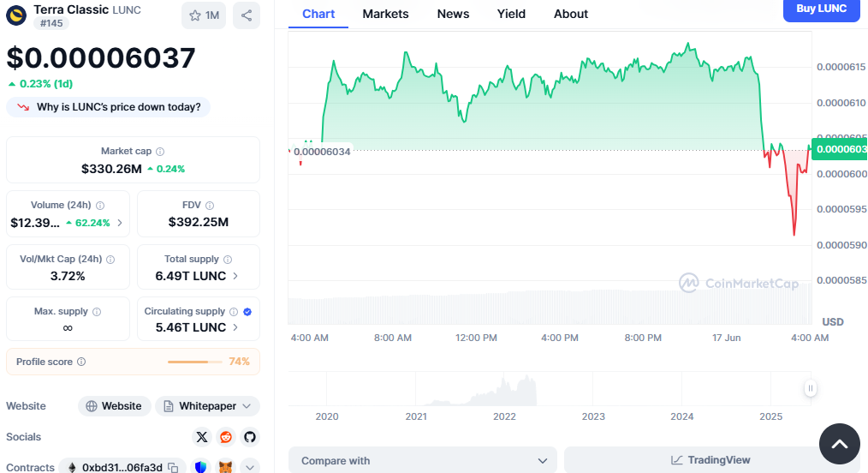Expand Total supply chevron
The width and height of the screenshot is (868, 473).
(x=235, y=276)
